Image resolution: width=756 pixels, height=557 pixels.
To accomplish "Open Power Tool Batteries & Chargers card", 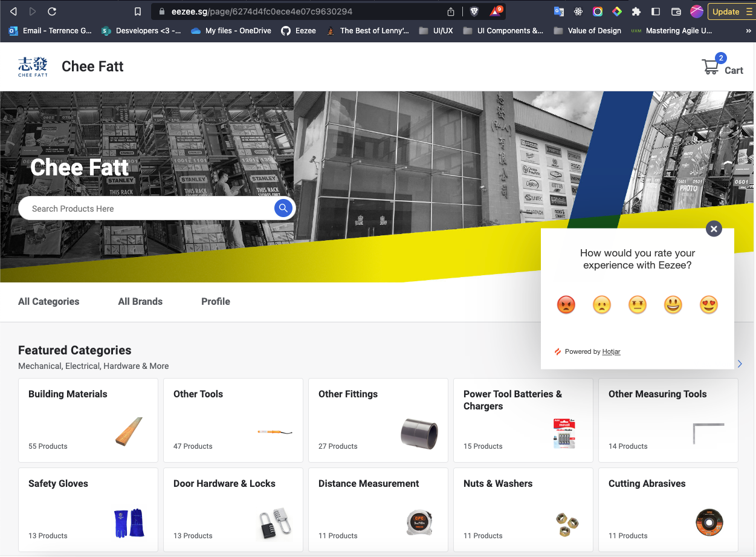I will (523, 420).
